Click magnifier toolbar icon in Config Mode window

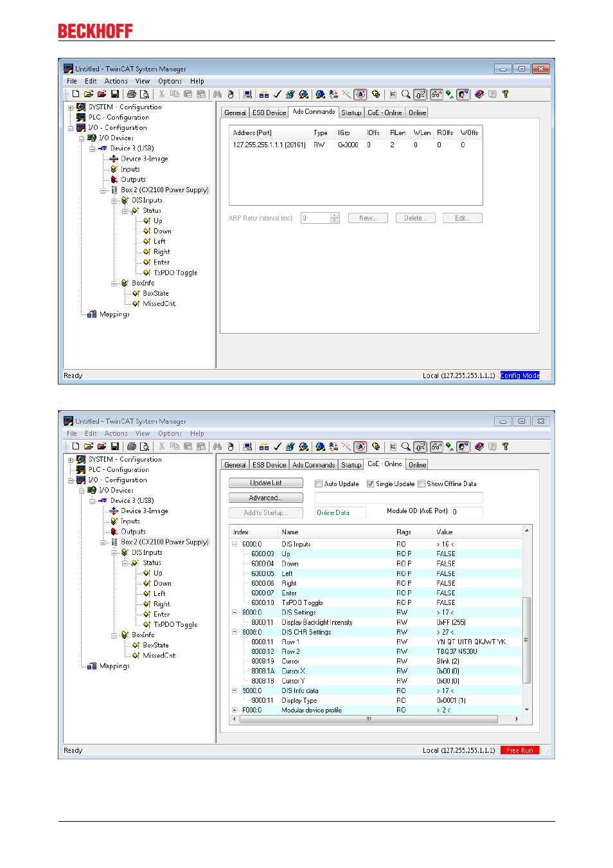[406, 94]
